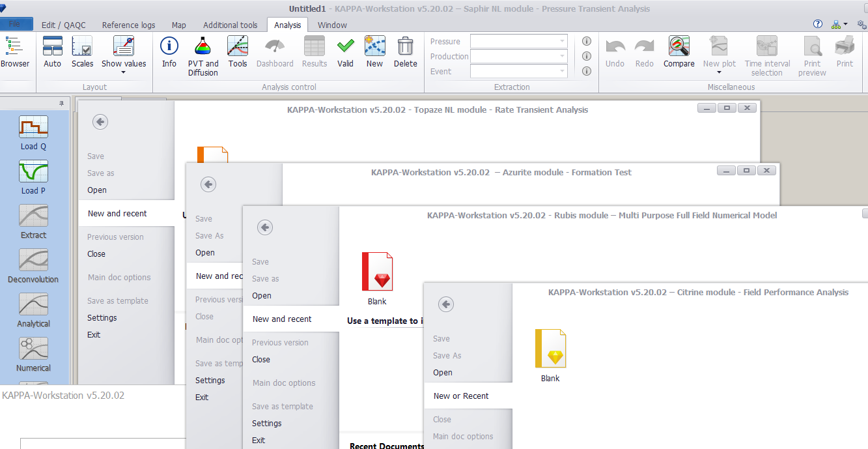Click the Extract icon in sidebar
Image resolution: width=868 pixels, height=449 pixels.
[33, 216]
